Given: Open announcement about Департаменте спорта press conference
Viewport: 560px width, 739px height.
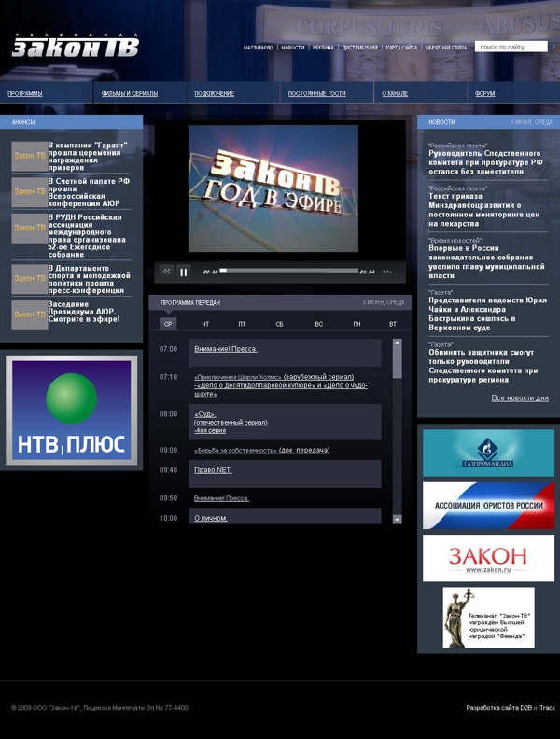Looking at the screenshot, I should pos(89,280).
